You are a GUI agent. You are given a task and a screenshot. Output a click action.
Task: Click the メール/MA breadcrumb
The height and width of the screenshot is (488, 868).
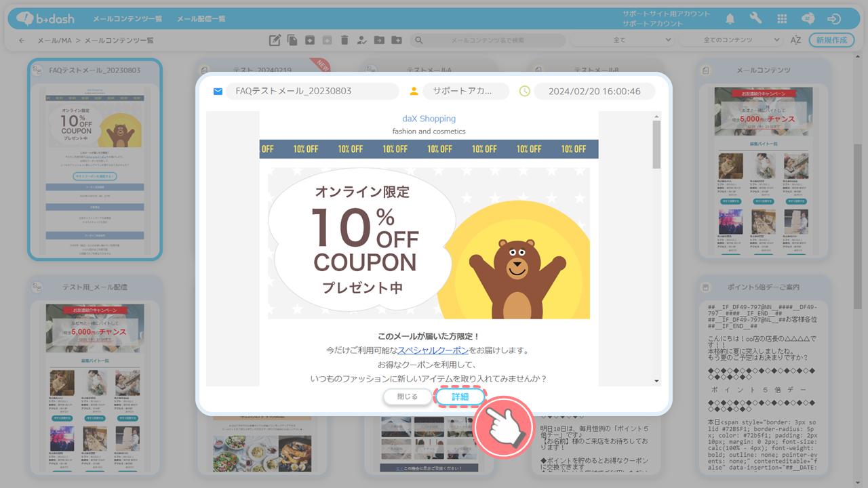[x=54, y=41]
